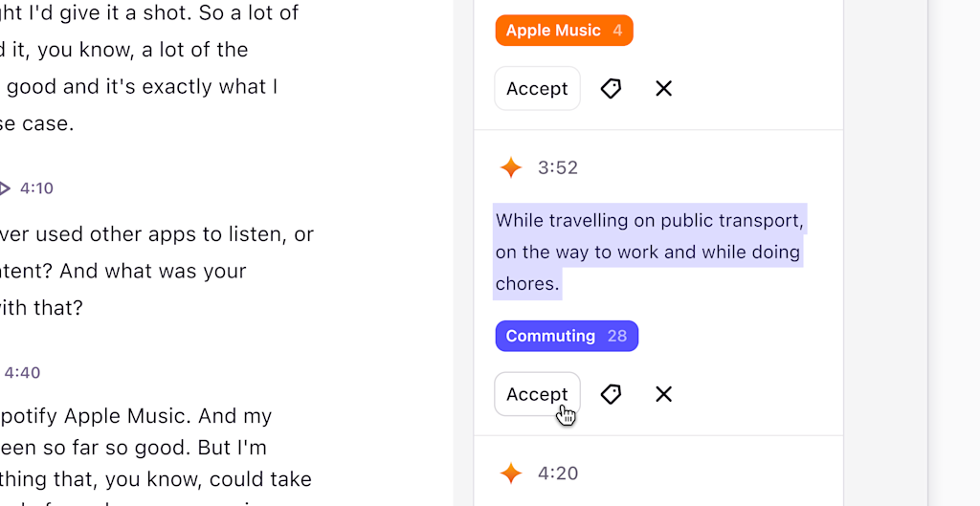The height and width of the screenshot is (506, 980).
Task: Click the 4:10 transcript timestamp
Action: point(36,188)
